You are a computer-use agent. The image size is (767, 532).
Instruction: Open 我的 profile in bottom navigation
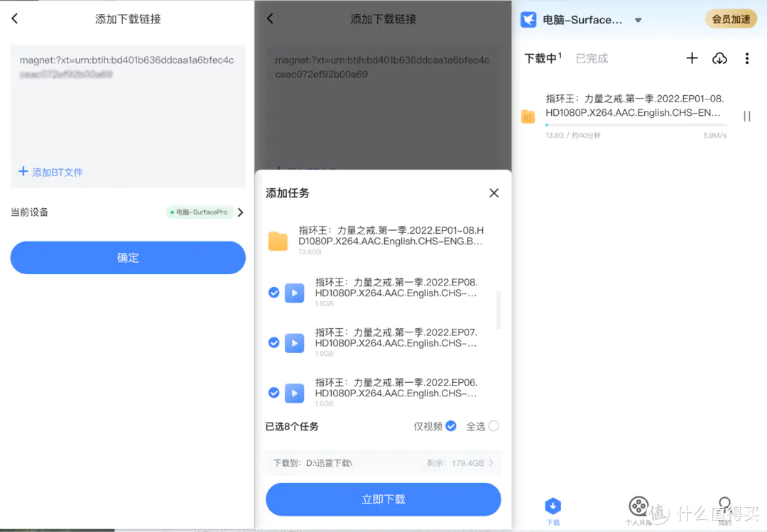[x=724, y=511]
